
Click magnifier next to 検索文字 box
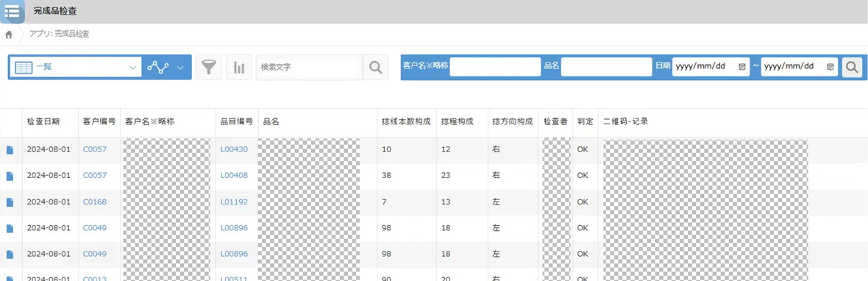375,67
